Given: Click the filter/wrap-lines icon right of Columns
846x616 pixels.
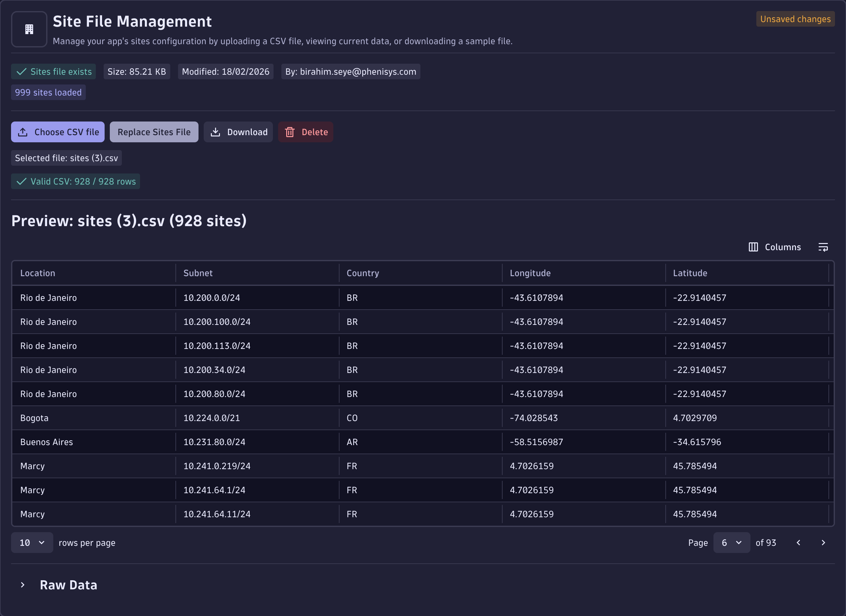Looking at the screenshot, I should pyautogui.click(x=823, y=247).
